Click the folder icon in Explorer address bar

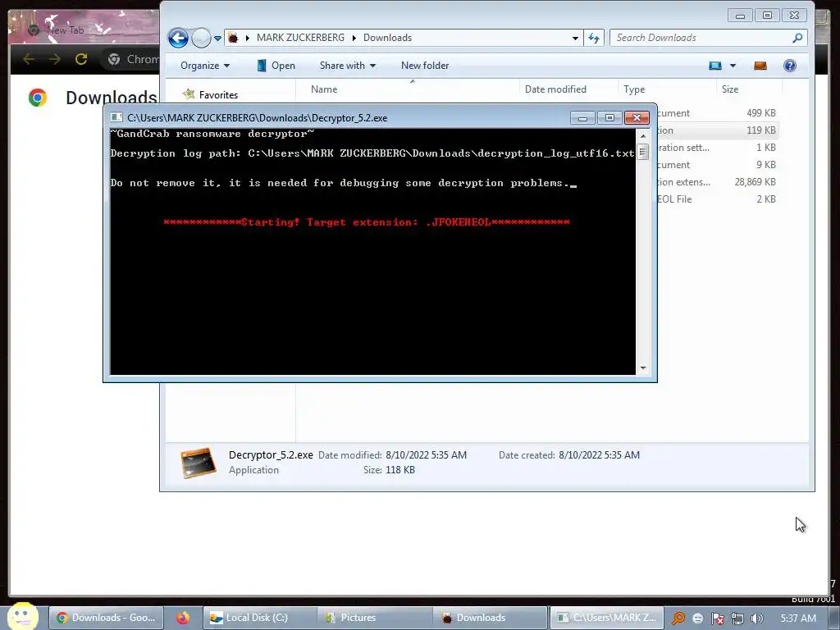coord(233,38)
